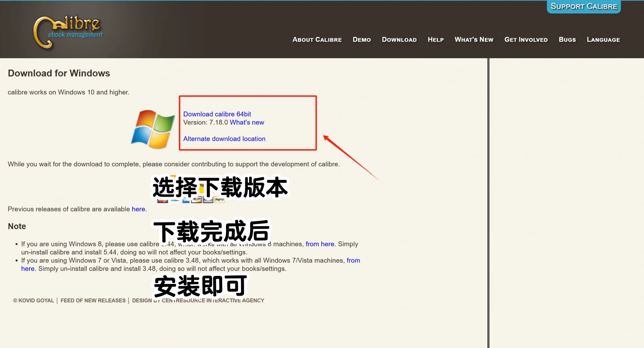644x348 pixels.
Task: Open the Help menu item
Action: click(436, 40)
